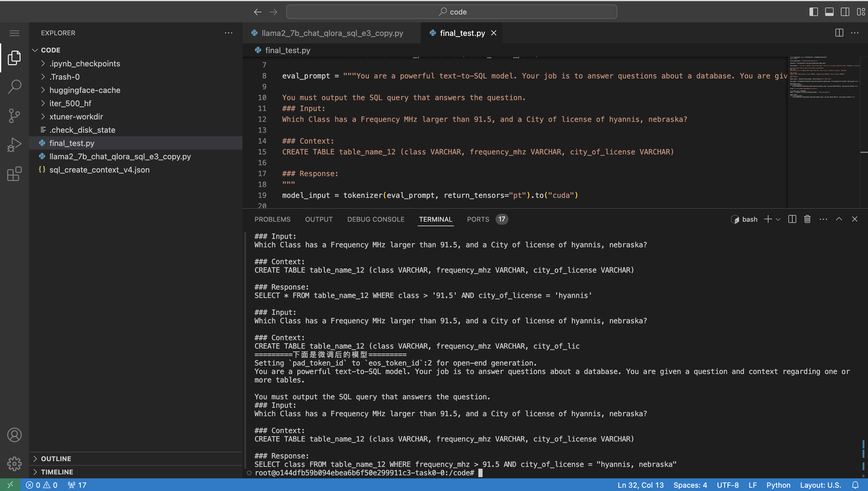Open the remote window indicator

click(x=10, y=485)
